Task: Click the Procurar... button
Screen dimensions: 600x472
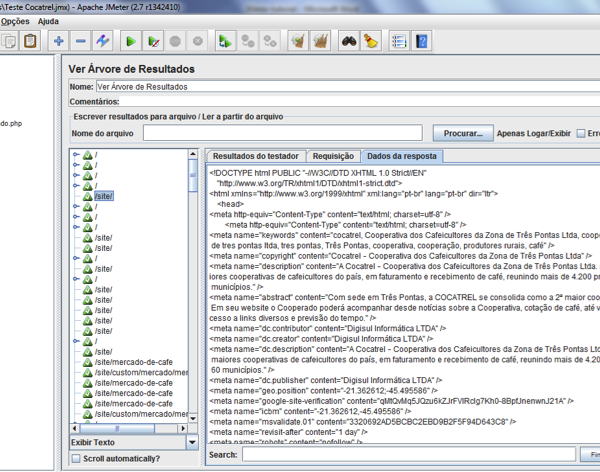Action: click(463, 133)
